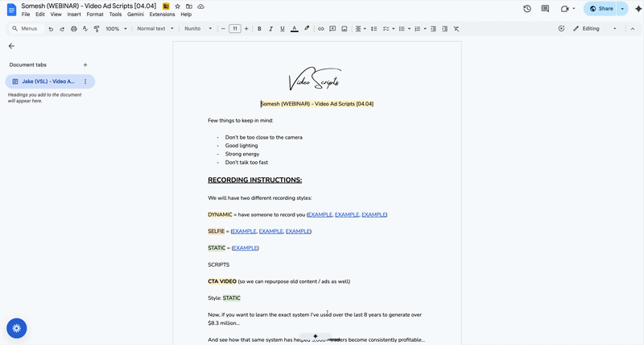Open the Normal text style dropdown

pyautogui.click(x=155, y=29)
